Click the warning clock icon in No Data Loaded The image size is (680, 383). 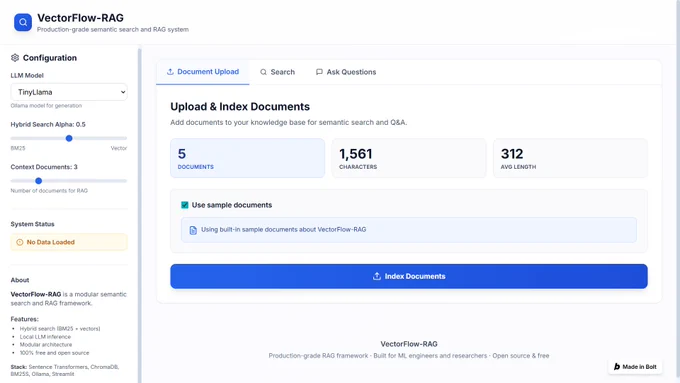tap(20, 242)
